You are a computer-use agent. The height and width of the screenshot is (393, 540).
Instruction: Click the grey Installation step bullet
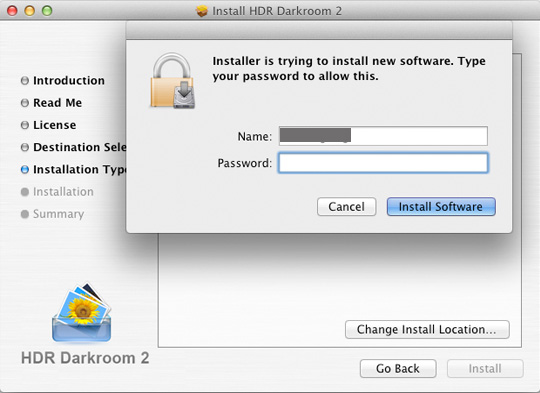(25, 192)
